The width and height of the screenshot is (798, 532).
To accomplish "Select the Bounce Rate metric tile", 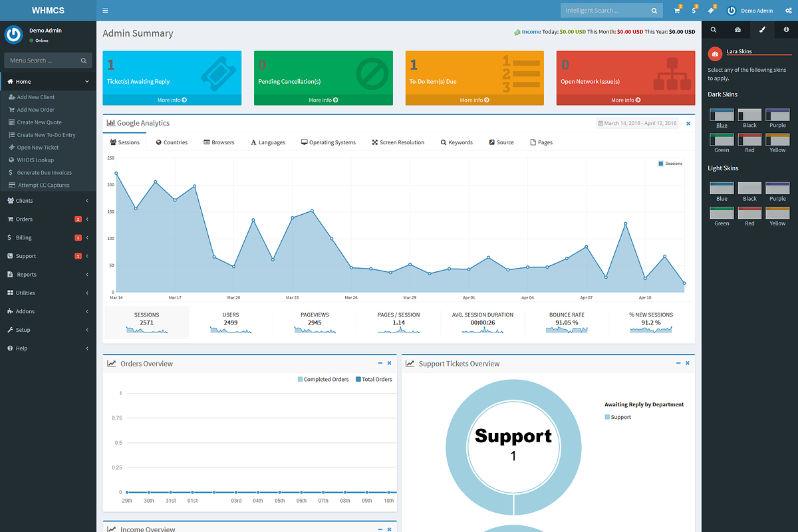I will (567, 323).
